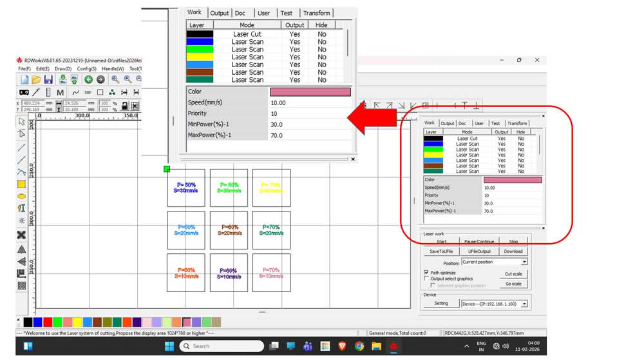Switch to Transform tab in docked layer panel
Image resolution: width=644 pixels, height=363 pixels.
[x=516, y=123]
